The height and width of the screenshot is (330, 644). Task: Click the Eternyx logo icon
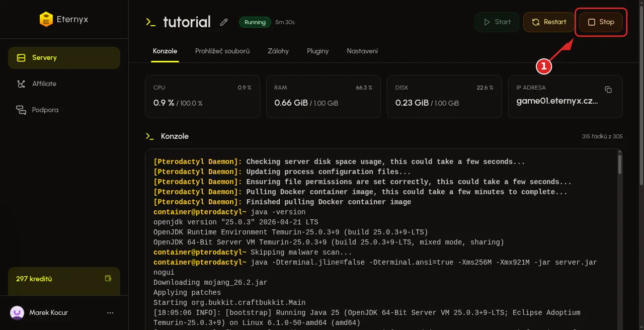(46, 20)
